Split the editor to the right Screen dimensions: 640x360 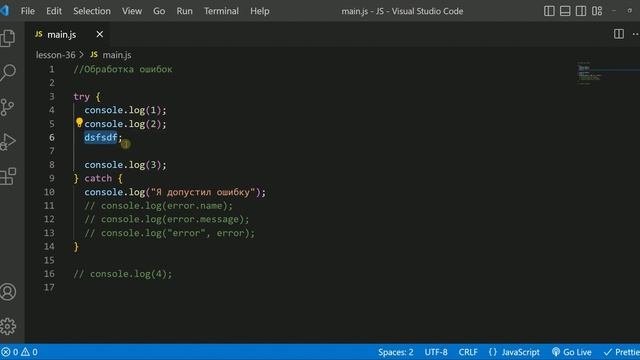click(618, 34)
